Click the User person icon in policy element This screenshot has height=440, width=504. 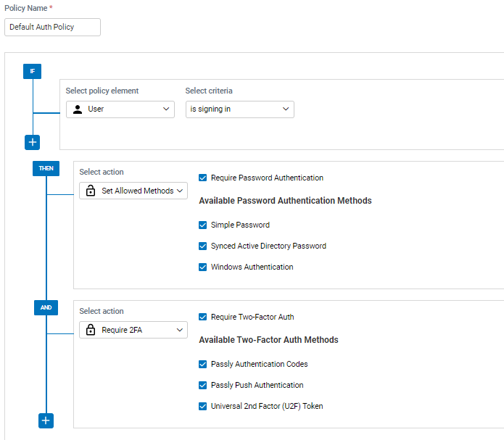[78, 109]
